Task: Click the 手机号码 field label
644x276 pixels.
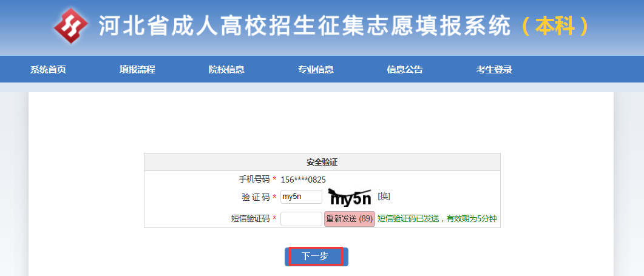Action: pos(254,180)
